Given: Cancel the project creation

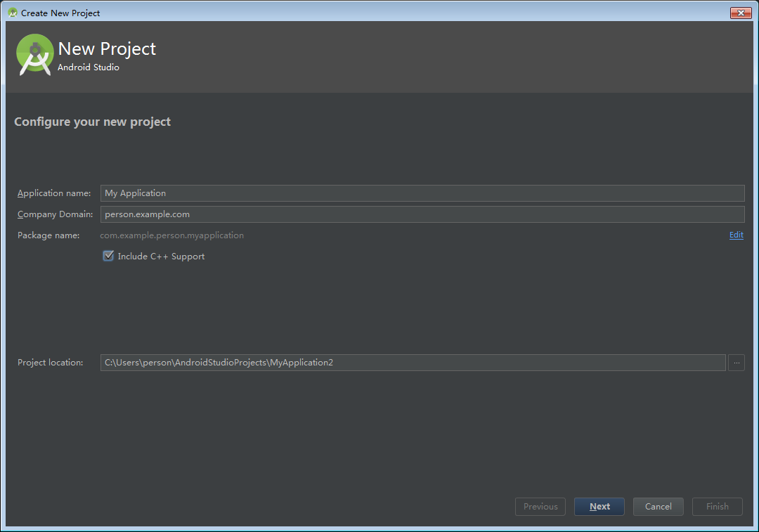Looking at the screenshot, I should pyautogui.click(x=658, y=506).
